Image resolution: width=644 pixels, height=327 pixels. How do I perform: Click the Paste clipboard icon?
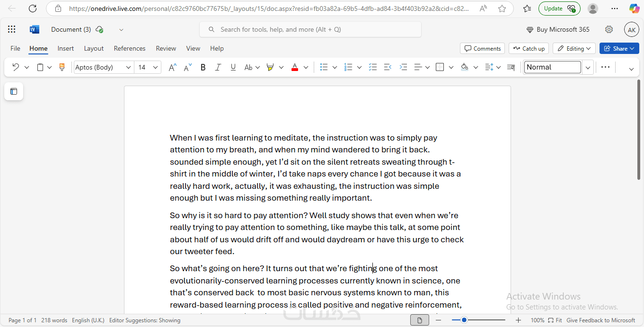[40, 67]
